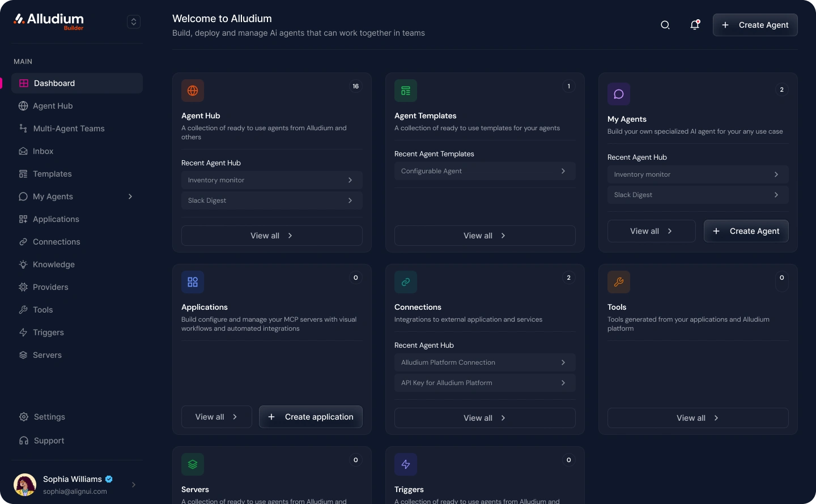Expand the Sophia Williams account menu
The image size is (816, 504).
tap(134, 485)
